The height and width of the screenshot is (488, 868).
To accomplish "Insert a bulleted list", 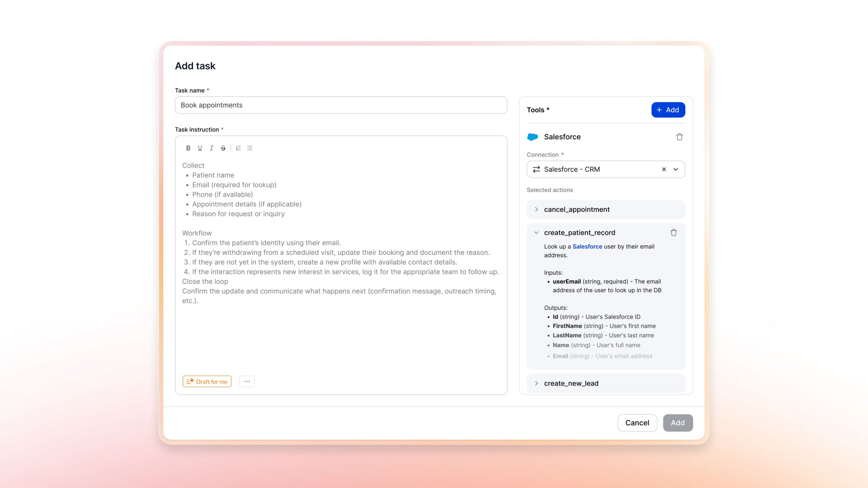I will [250, 148].
